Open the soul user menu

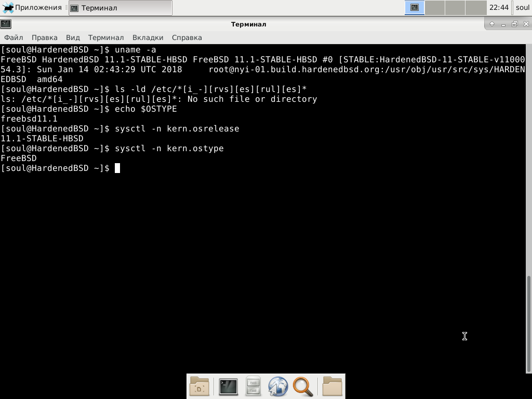click(523, 7)
